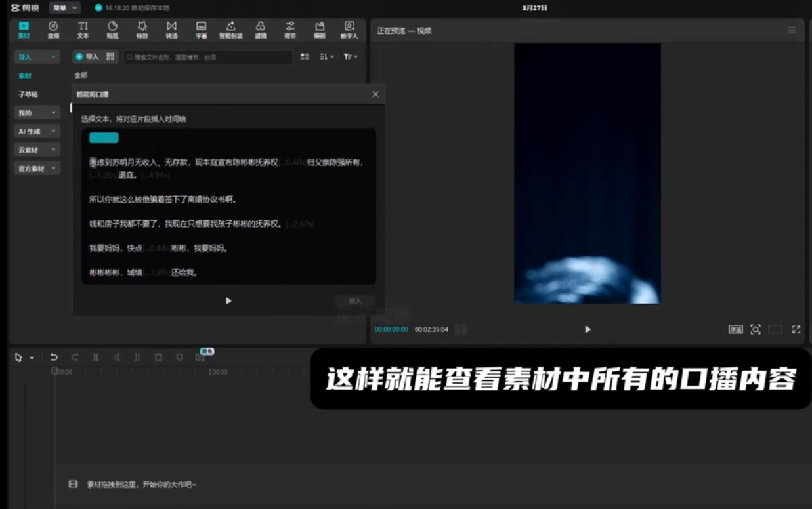Viewport: 812px width, 509px height.
Task: Click the fullscreen icon in preview panel
Action: [x=796, y=329]
